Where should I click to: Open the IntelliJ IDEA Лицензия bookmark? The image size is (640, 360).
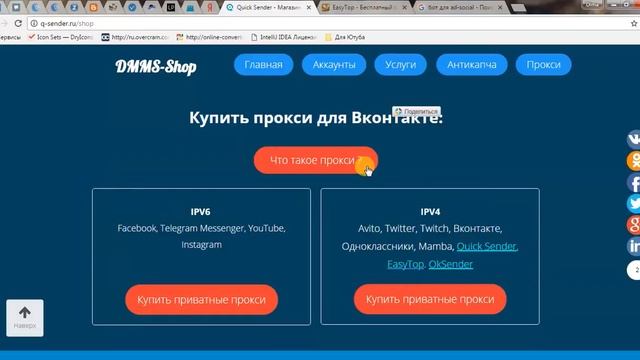coord(283,37)
